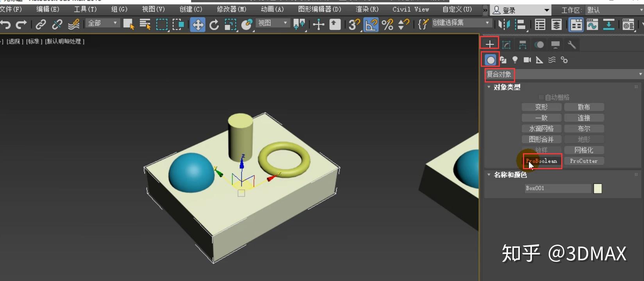
Task: Click the Unlink Selection icon
Action: coord(57,25)
